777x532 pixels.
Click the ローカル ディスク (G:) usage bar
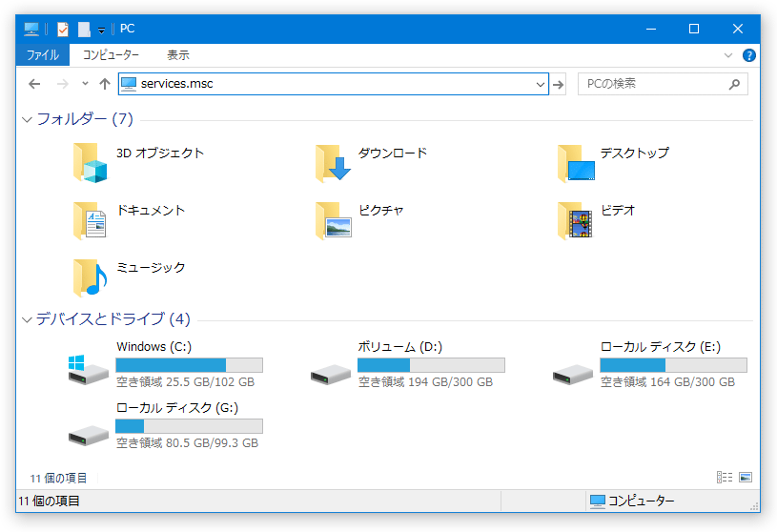pos(190,426)
